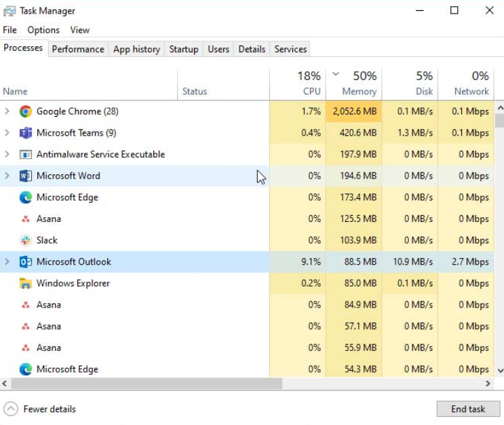Collapse view with Fewer details arrow icon

[11, 409]
